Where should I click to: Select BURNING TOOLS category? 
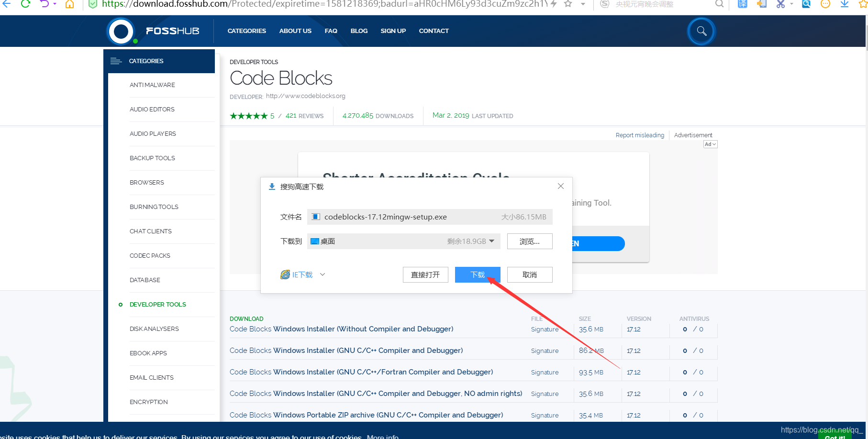154,207
